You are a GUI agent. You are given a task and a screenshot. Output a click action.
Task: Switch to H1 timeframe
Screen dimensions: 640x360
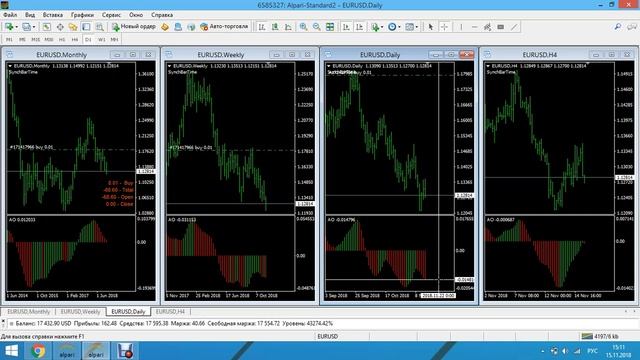click(x=62, y=40)
